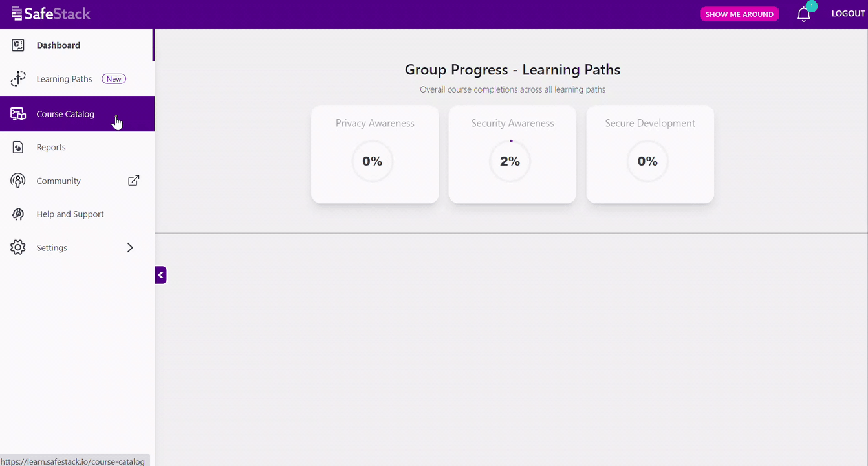Image resolution: width=868 pixels, height=466 pixels.
Task: Select the Dashboard menu item
Action: [58, 45]
